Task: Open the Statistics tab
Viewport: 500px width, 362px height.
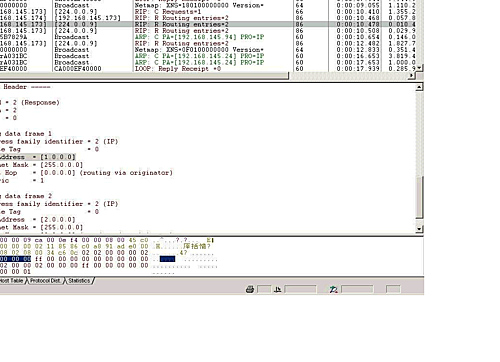Action: (79, 281)
